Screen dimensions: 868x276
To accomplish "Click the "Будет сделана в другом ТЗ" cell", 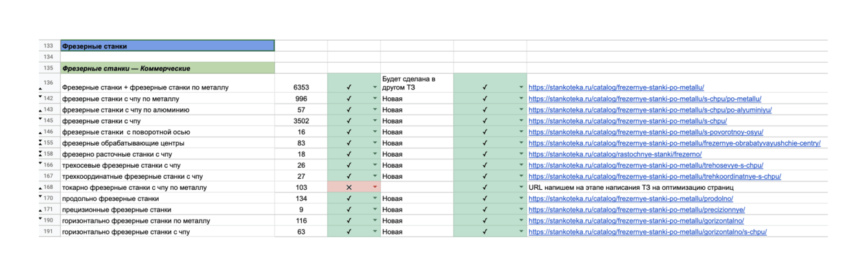I will [x=417, y=83].
